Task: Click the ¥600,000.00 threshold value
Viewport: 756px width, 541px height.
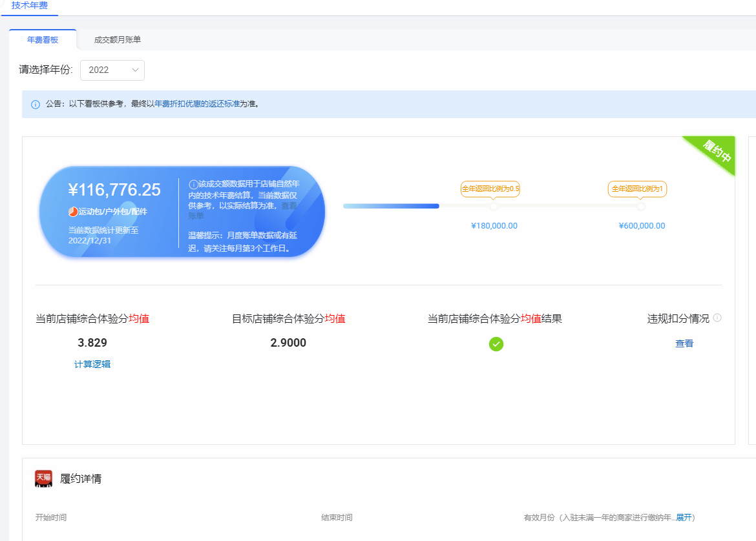Action: (642, 225)
